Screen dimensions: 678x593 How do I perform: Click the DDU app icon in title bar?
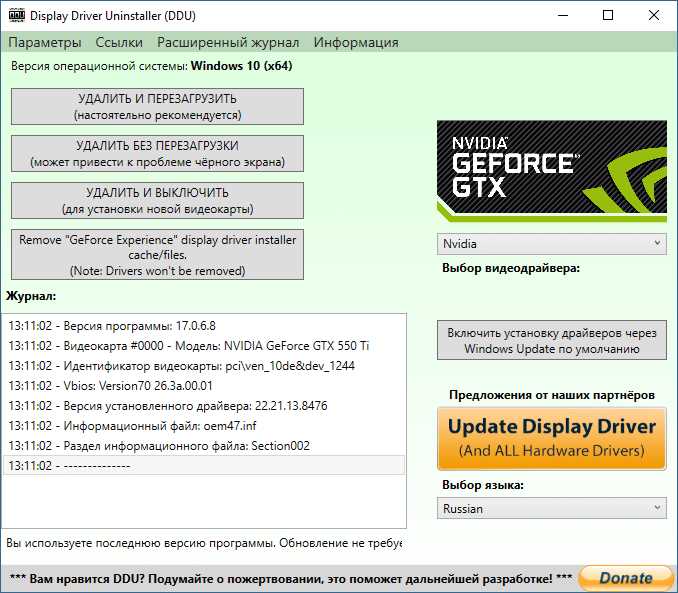click(x=16, y=16)
